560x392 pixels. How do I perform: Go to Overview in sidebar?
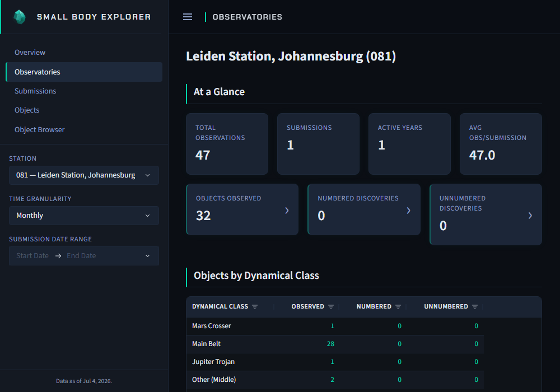pyautogui.click(x=30, y=52)
